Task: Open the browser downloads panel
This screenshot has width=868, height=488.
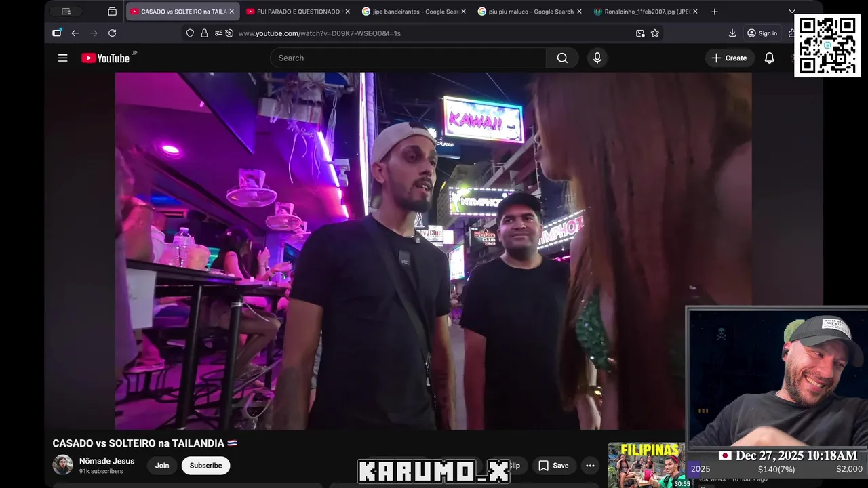Action: point(732,33)
